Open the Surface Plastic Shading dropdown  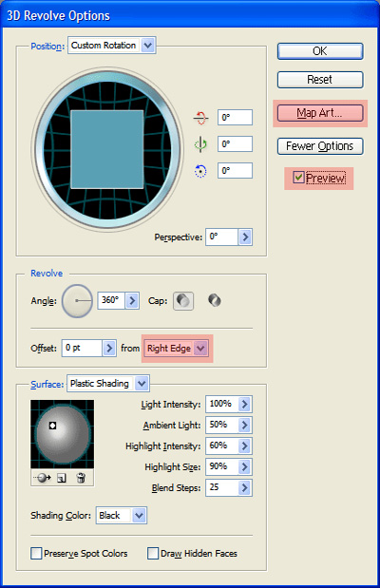pyautogui.click(x=142, y=383)
